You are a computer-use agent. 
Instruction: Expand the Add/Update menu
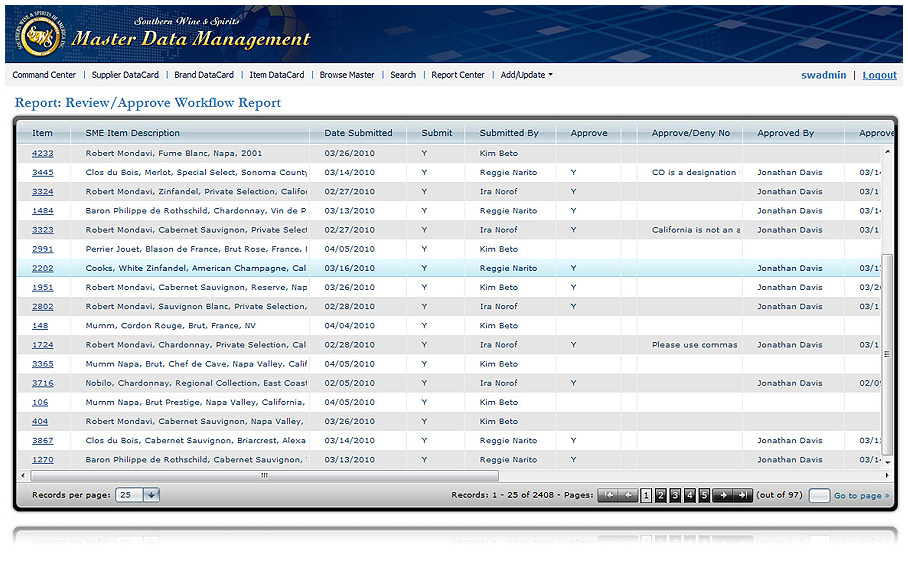[x=526, y=75]
